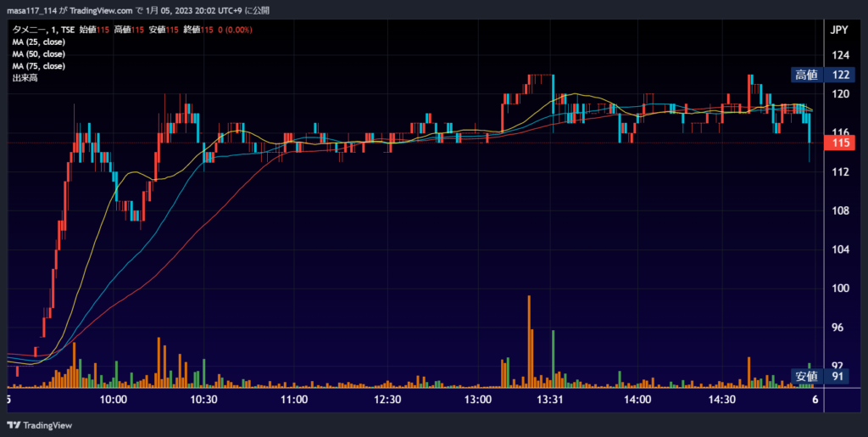Click the 出来高 volume indicator label
The image size is (868, 437).
coord(25,78)
